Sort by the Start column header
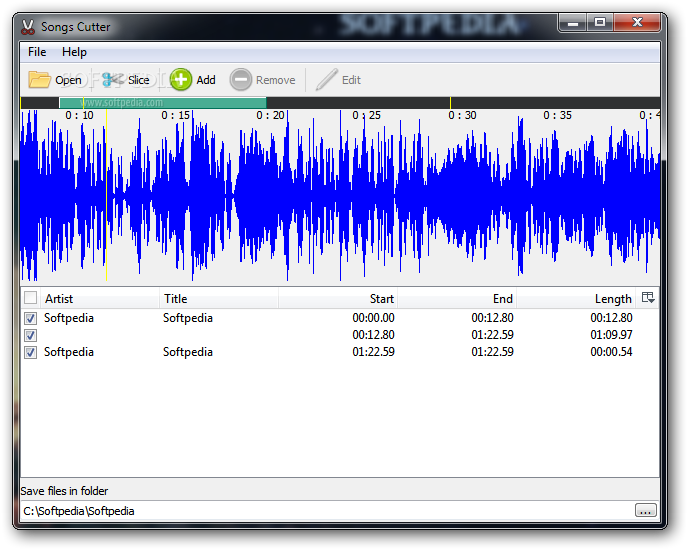The height and width of the screenshot is (550, 688). (338, 298)
